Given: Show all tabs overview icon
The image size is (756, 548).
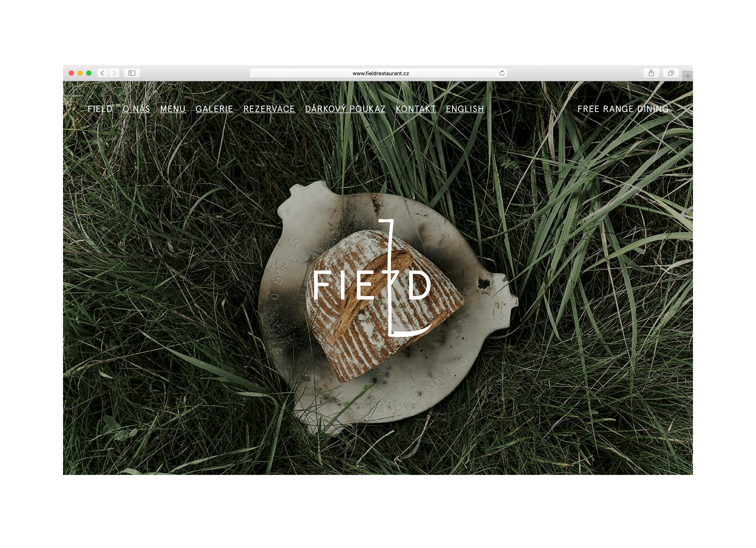Looking at the screenshot, I should (x=671, y=73).
